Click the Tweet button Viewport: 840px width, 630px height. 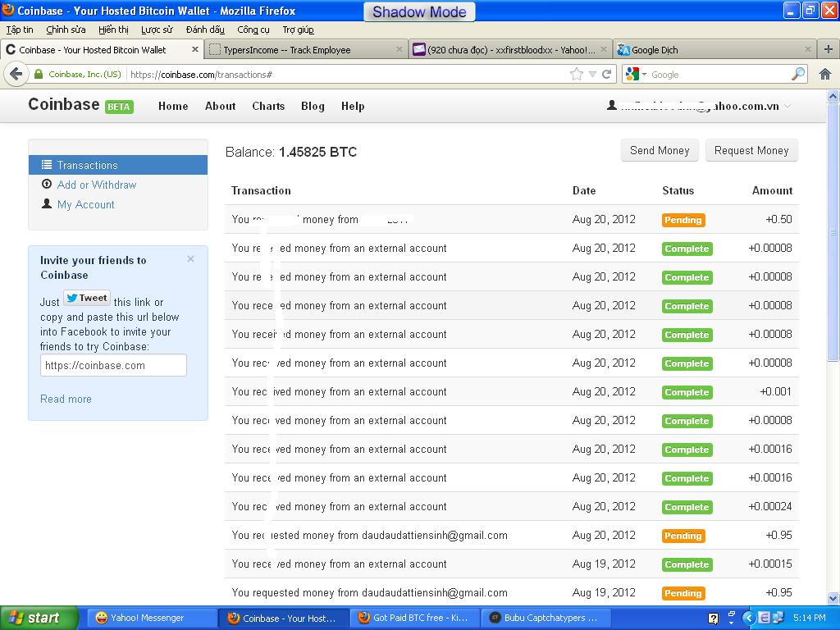click(x=87, y=299)
